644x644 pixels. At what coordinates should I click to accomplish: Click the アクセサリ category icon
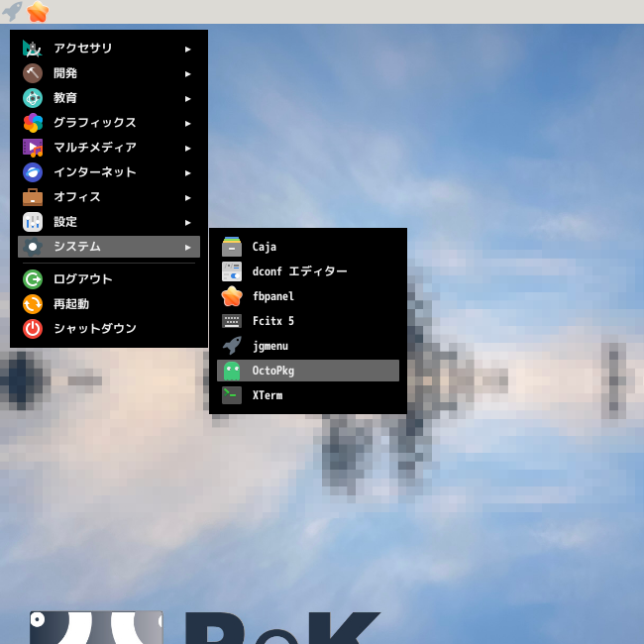click(33, 49)
